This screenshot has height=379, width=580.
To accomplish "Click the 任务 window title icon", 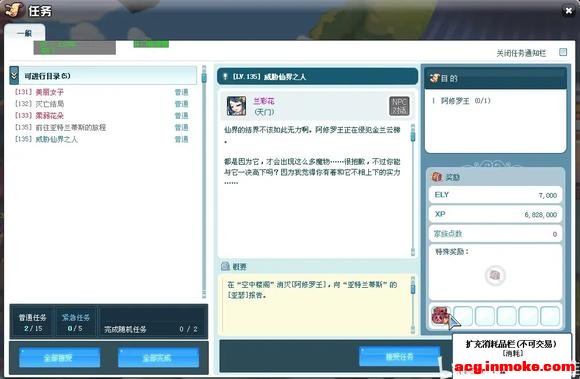I will 14,10.
